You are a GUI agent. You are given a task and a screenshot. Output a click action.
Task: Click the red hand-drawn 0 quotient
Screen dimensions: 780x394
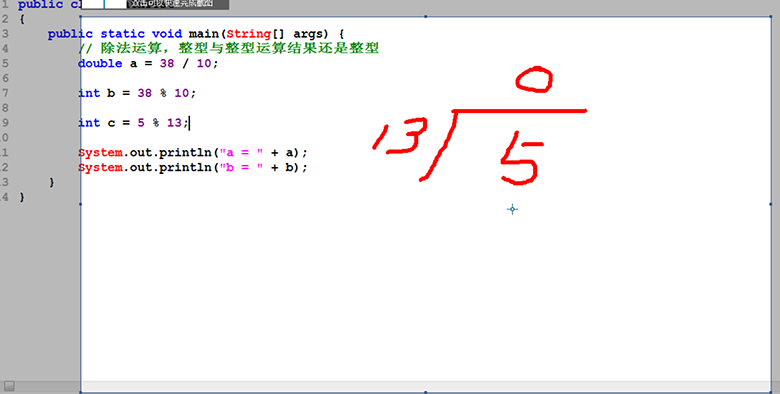coord(534,81)
